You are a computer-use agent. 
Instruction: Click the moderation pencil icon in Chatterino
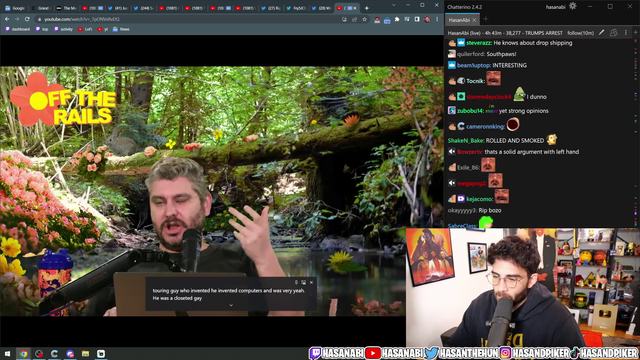[x=601, y=33]
